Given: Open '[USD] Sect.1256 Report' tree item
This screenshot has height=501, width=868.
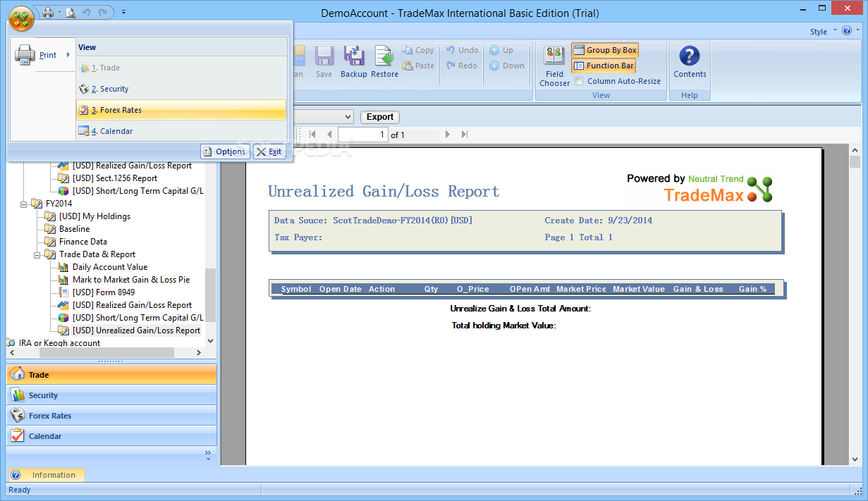Looking at the screenshot, I should tap(115, 178).
